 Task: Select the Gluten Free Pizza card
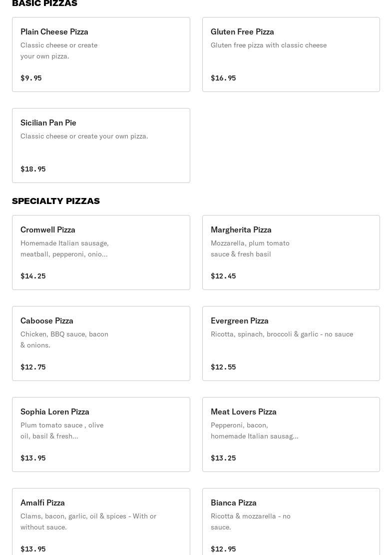pos(291,54)
